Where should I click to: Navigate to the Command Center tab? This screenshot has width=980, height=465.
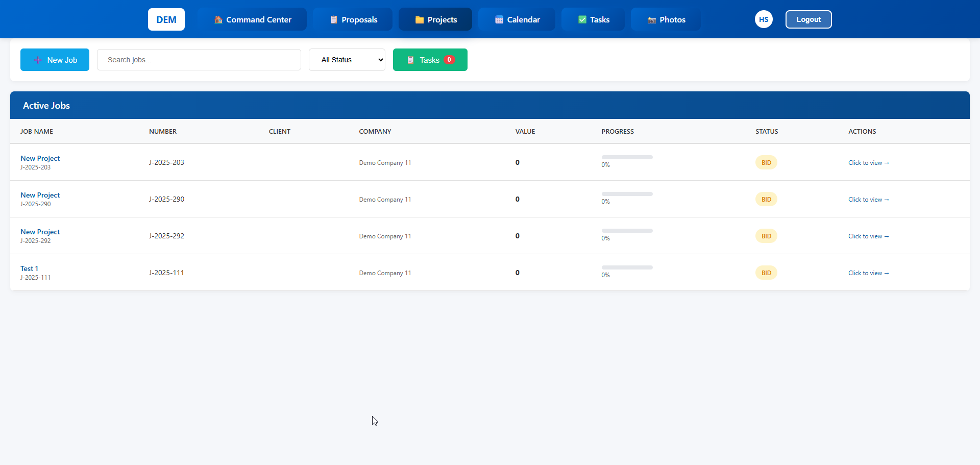(252, 19)
